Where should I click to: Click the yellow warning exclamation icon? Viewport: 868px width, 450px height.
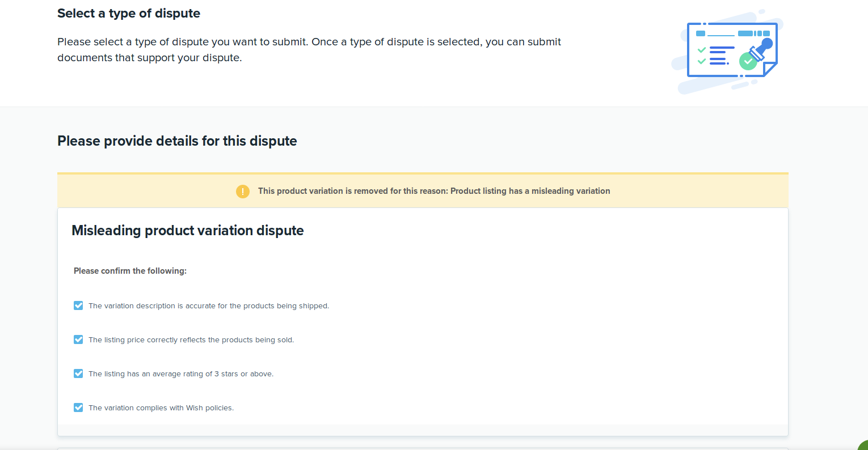(x=243, y=192)
